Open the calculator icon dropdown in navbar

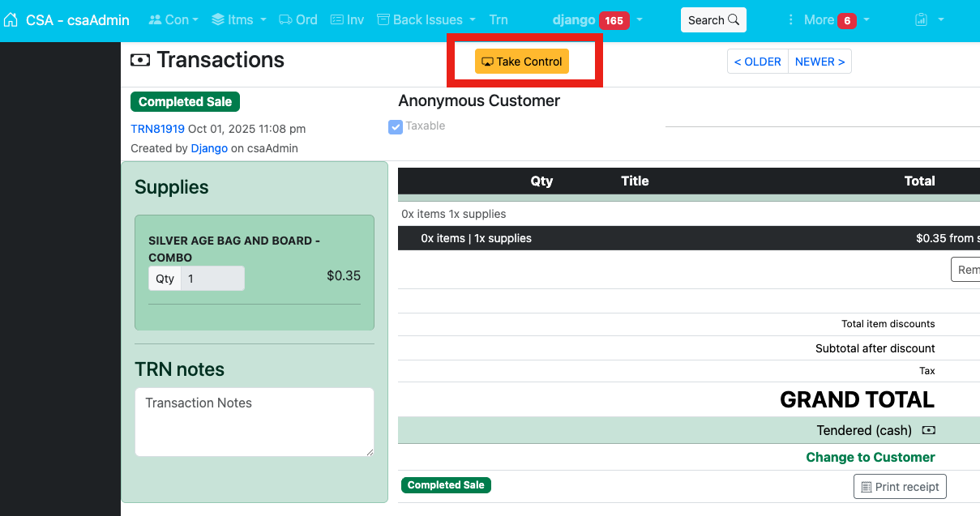coord(929,20)
